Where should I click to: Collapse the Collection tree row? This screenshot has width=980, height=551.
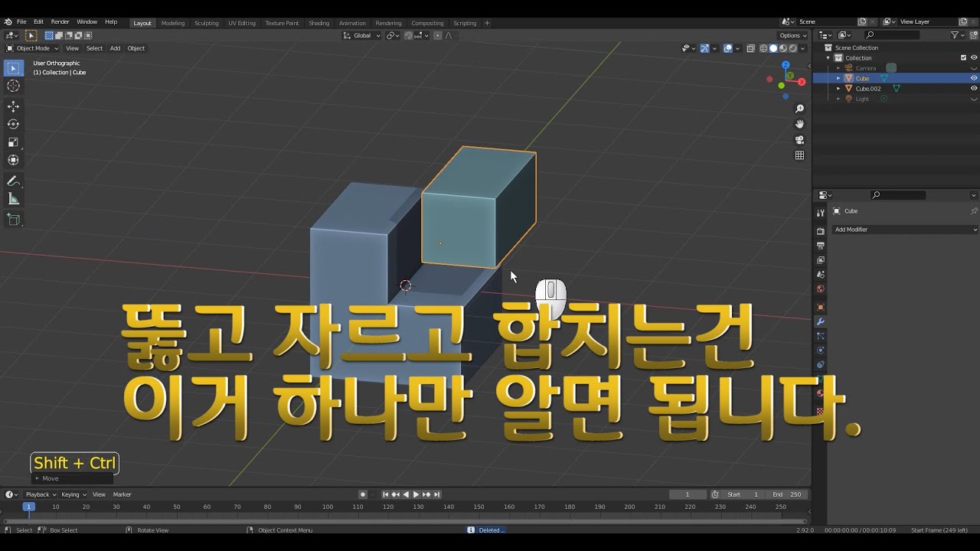tap(828, 57)
